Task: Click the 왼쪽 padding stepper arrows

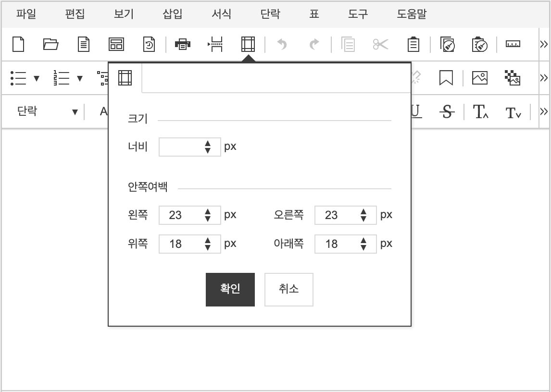Action: pos(208,215)
